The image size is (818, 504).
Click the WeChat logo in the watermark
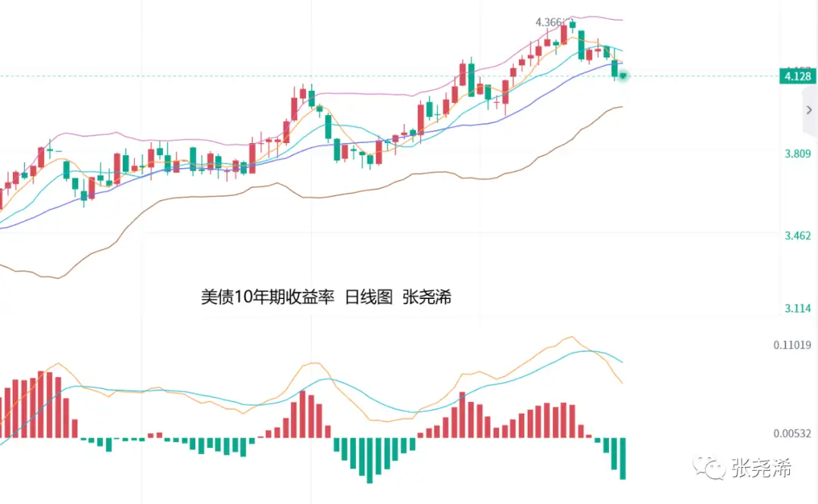[712, 468]
